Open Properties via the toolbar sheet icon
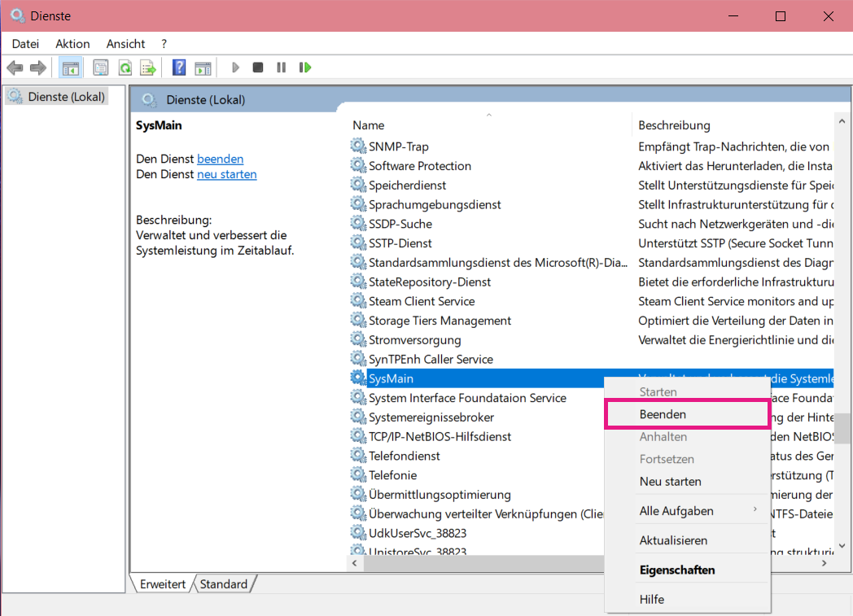This screenshot has height=616, width=853. [101, 68]
